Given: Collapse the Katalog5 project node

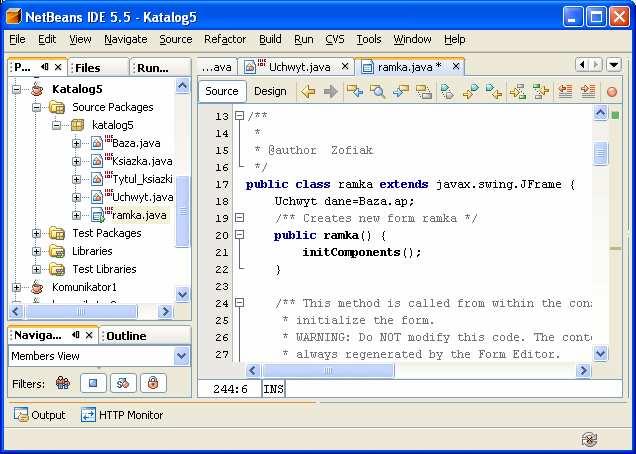Looking at the screenshot, I should click(16, 89).
